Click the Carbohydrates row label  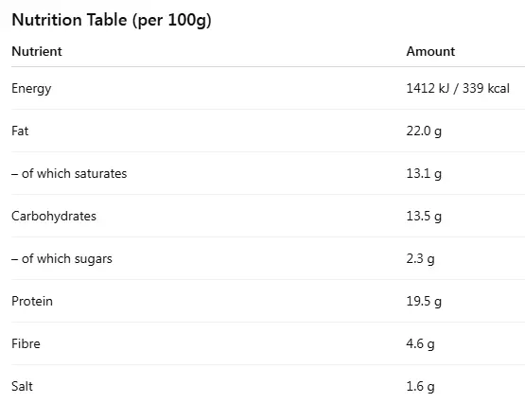click(x=54, y=217)
